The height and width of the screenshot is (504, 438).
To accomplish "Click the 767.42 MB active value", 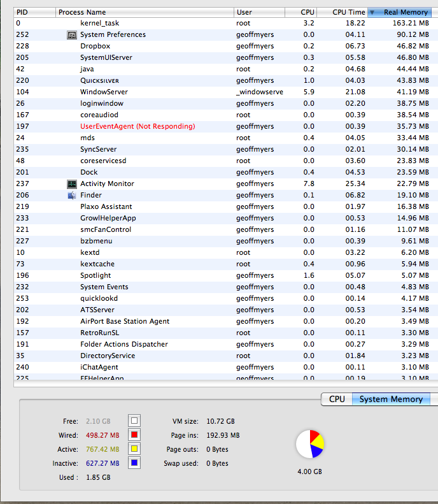I will [x=102, y=449].
